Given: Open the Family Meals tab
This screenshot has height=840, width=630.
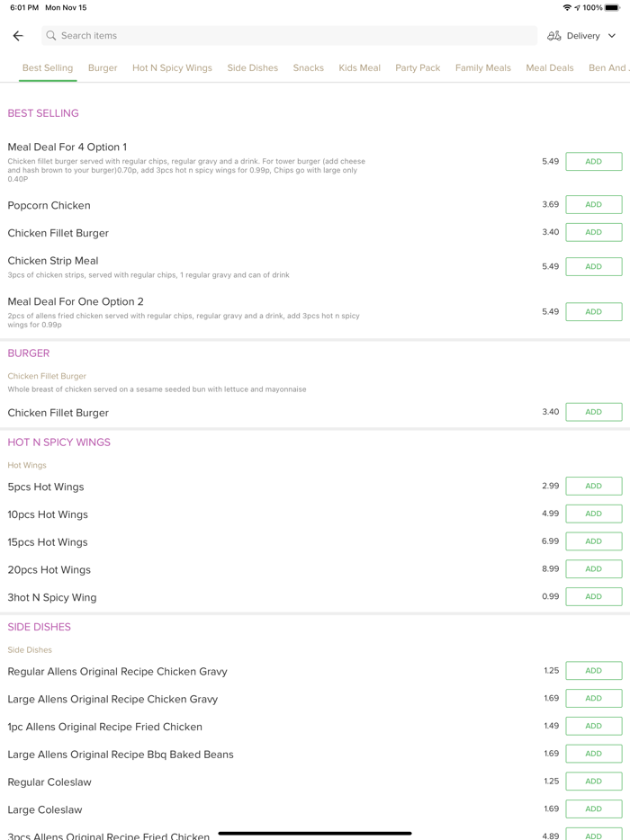Looking at the screenshot, I should 482,67.
